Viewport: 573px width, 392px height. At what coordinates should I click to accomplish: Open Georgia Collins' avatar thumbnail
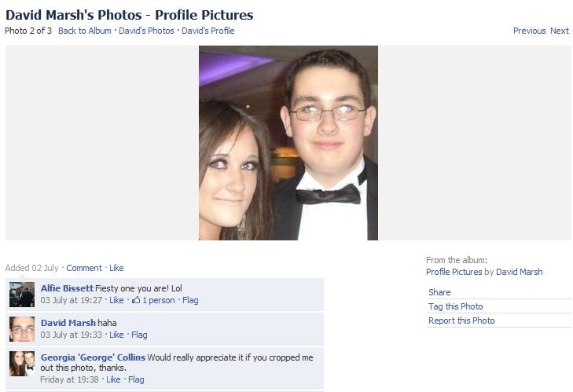22,364
